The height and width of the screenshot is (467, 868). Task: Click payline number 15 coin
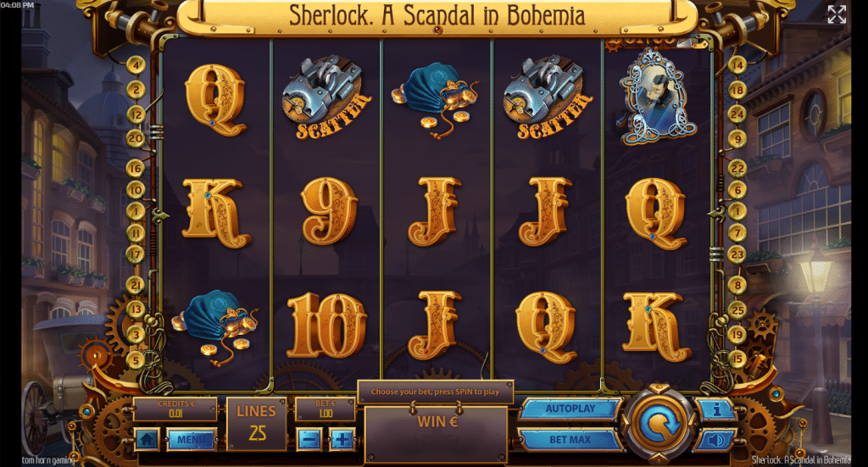click(737, 359)
